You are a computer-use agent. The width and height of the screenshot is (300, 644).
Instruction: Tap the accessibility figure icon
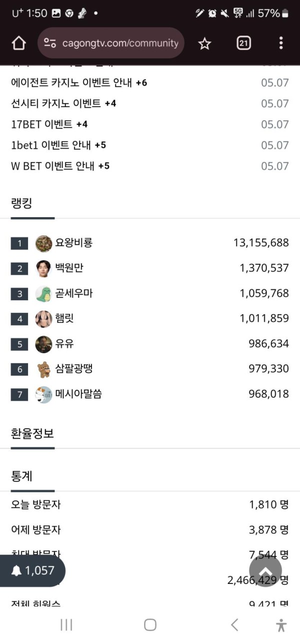(x=281, y=624)
